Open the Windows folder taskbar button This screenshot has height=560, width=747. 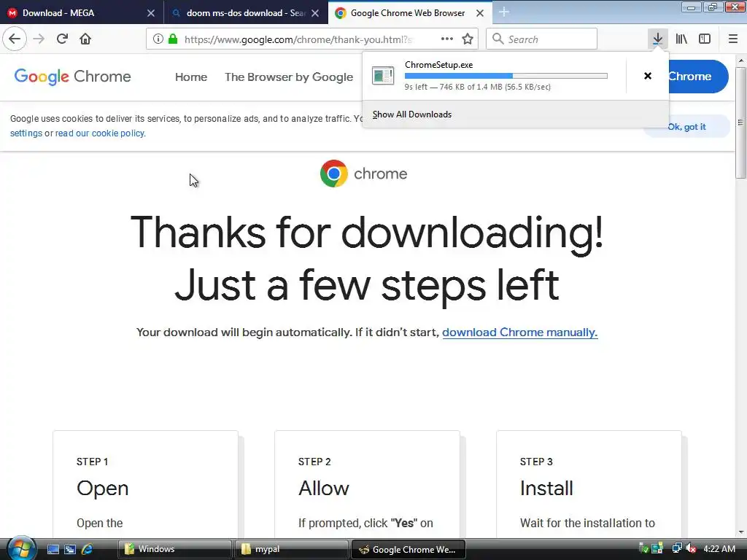174,549
